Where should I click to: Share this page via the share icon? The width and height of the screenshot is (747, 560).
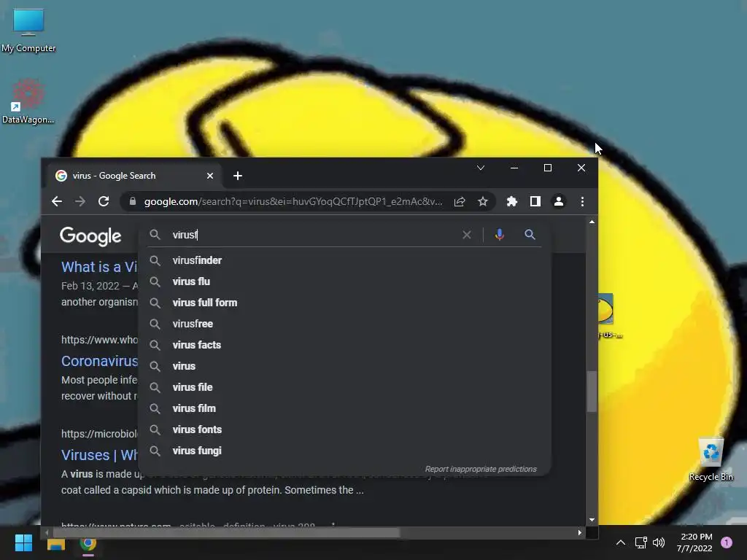pyautogui.click(x=460, y=201)
